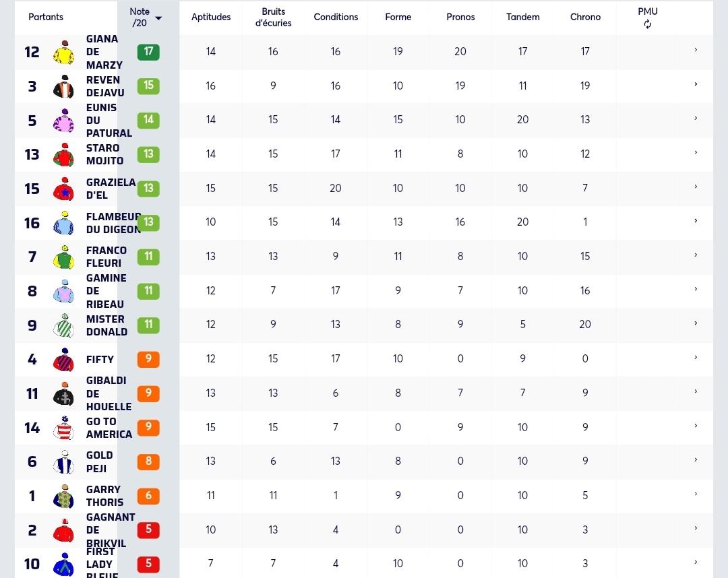
Task: Open Franco Fleuri horse name link
Action: click(107, 257)
